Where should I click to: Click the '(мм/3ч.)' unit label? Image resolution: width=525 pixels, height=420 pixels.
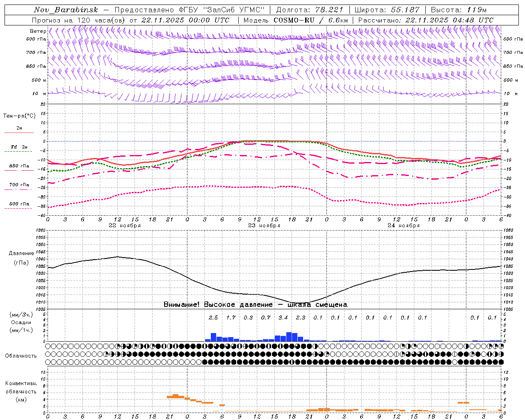coord(21,315)
